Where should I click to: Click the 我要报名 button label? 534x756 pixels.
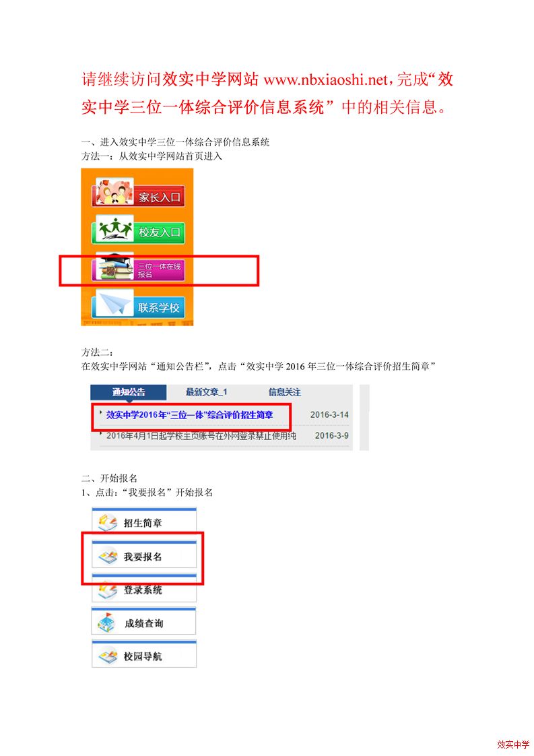click(143, 557)
